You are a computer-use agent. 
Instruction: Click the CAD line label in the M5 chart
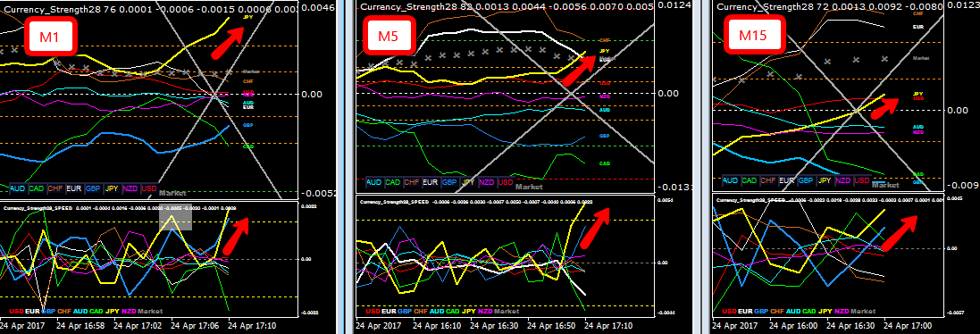(x=605, y=163)
